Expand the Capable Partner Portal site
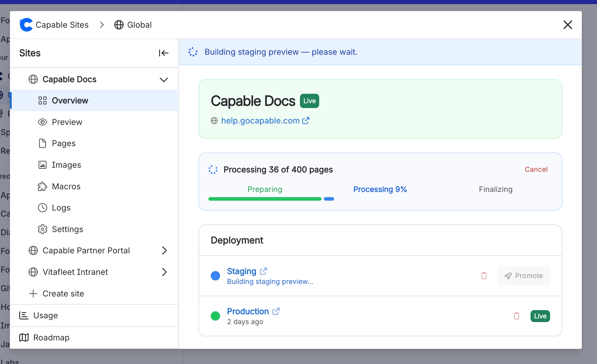The height and width of the screenshot is (364, 597). pos(164,250)
